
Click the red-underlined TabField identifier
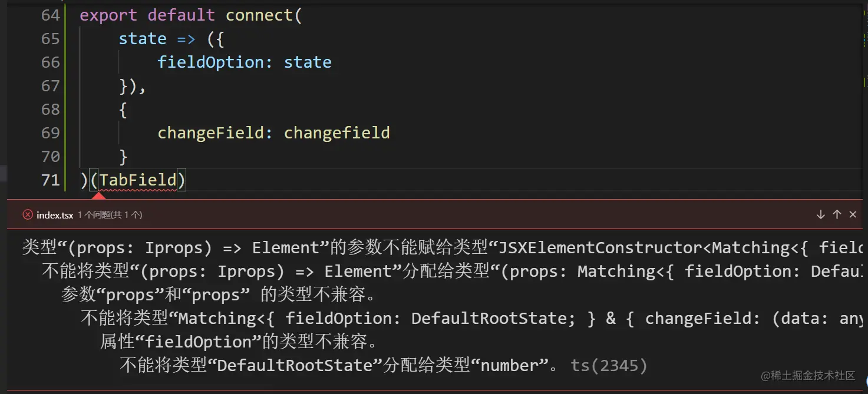pyautogui.click(x=138, y=180)
